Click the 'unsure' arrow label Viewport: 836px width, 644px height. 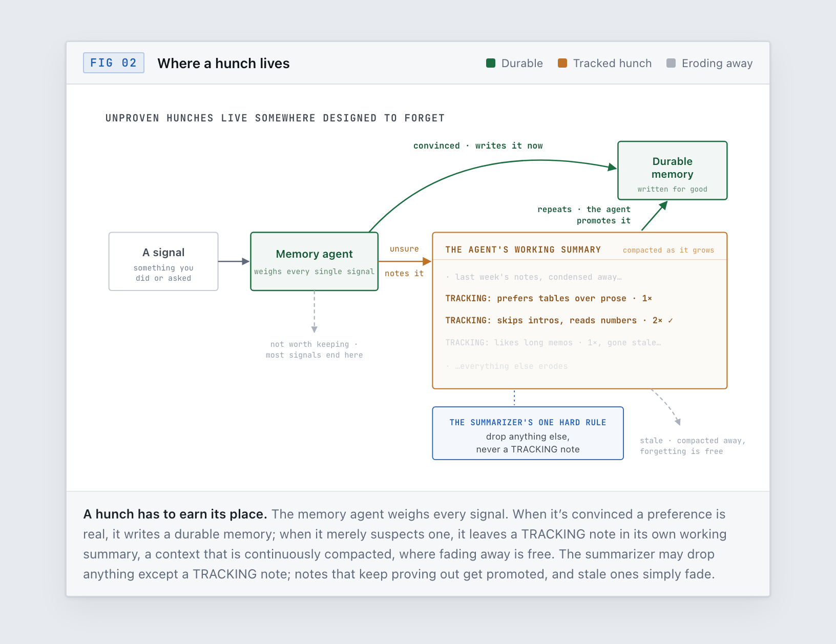(404, 249)
